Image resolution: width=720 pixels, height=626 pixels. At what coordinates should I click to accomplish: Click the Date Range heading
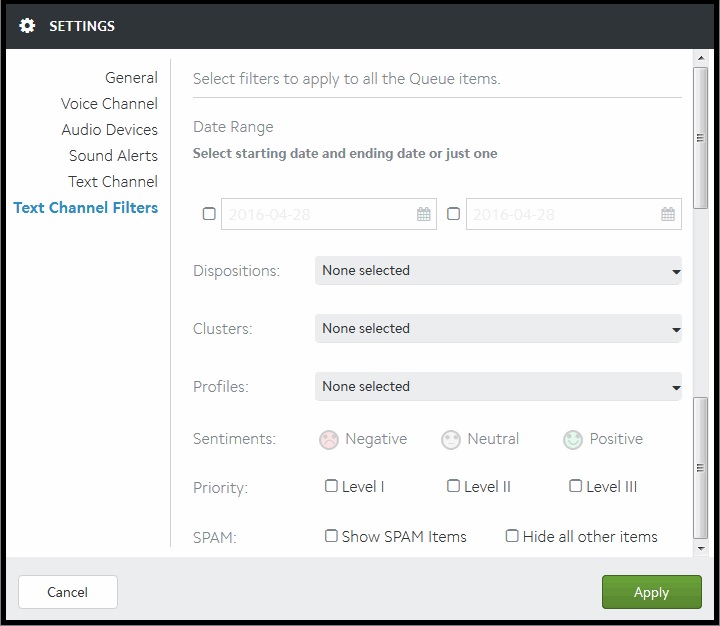[x=233, y=127]
